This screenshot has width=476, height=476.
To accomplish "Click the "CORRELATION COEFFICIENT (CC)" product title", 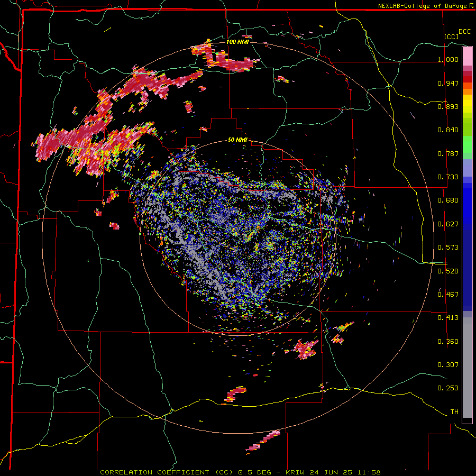I will 167,472.
